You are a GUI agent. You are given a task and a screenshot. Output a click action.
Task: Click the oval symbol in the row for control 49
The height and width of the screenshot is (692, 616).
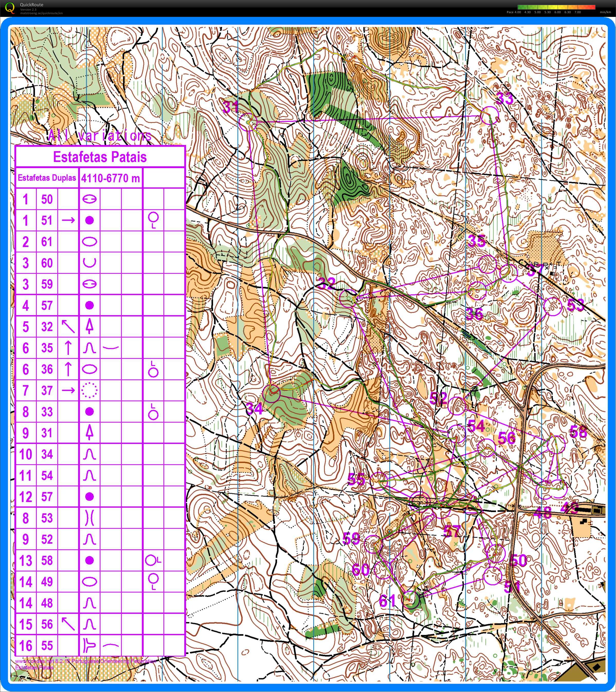coord(89,582)
